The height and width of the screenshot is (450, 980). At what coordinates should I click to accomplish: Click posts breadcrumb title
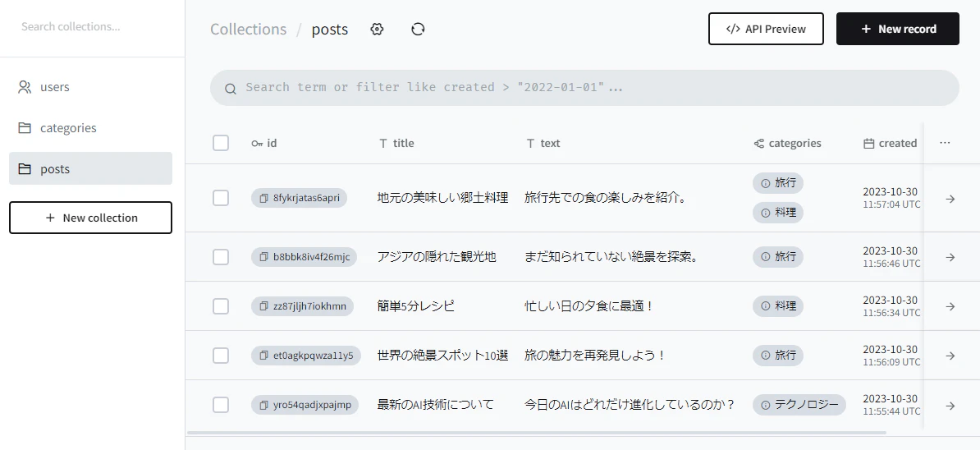[330, 30]
